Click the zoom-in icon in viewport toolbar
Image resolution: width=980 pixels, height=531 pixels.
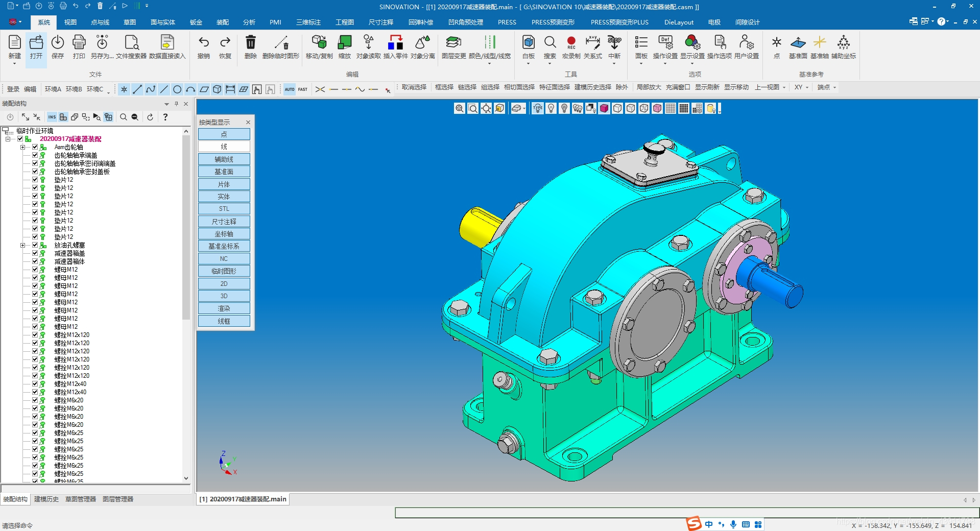click(x=460, y=108)
